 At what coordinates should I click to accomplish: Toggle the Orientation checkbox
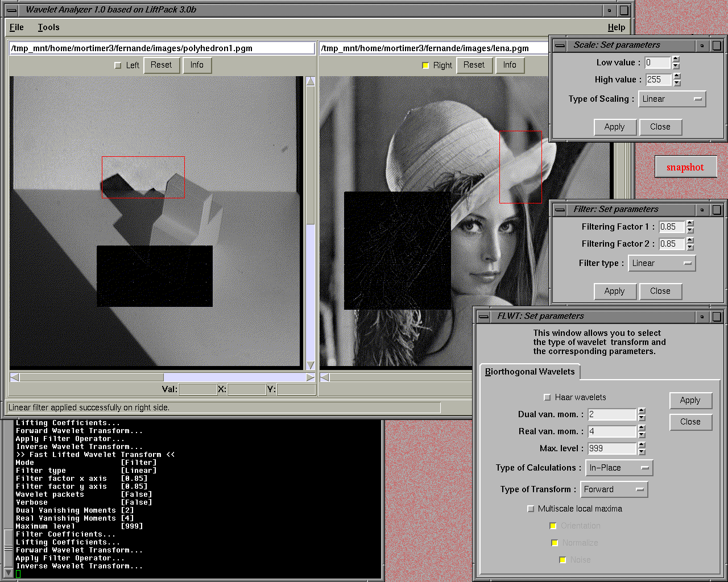coord(553,526)
